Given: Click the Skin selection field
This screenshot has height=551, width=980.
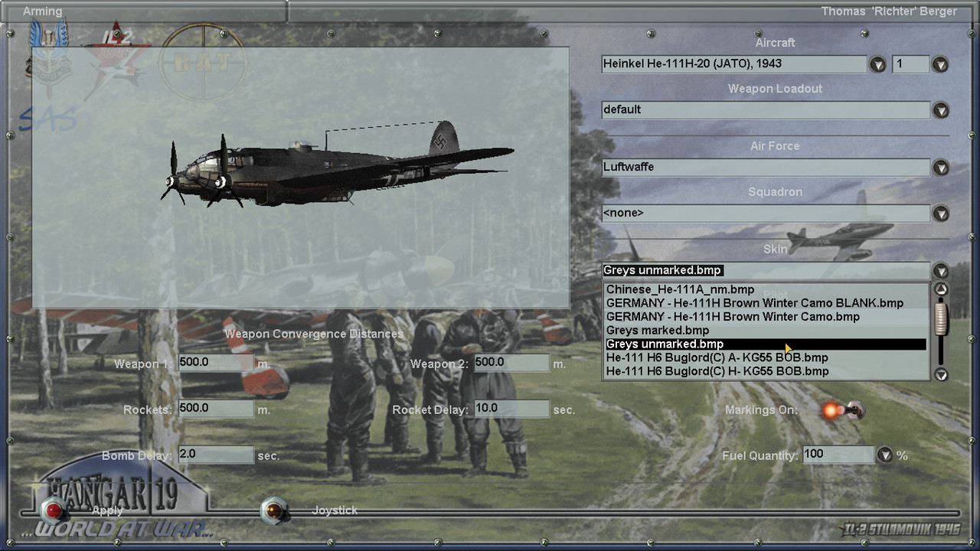Looking at the screenshot, I should (x=766, y=271).
